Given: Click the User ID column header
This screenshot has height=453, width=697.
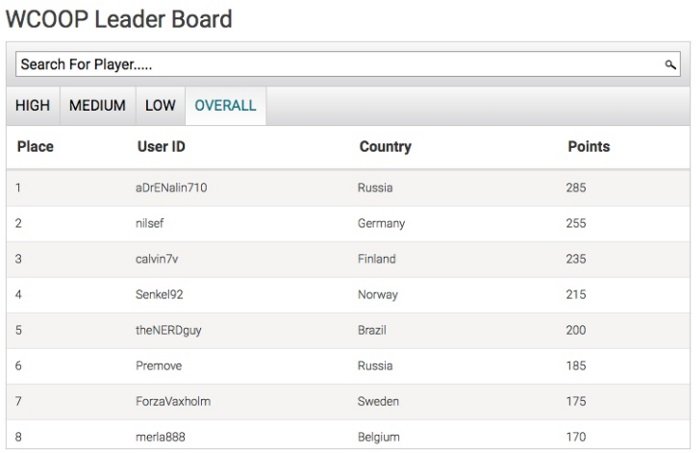Looking at the screenshot, I should pyautogui.click(x=161, y=147).
